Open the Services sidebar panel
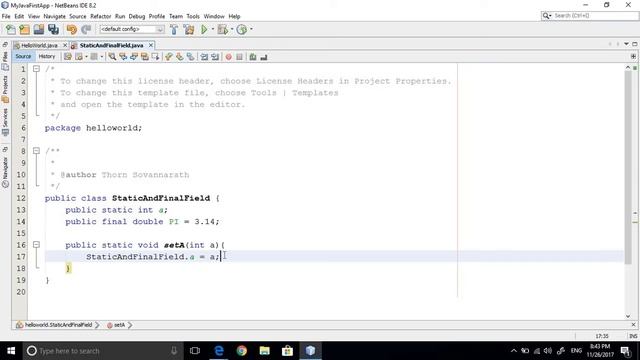This screenshot has height=360, width=640. pos(5,122)
